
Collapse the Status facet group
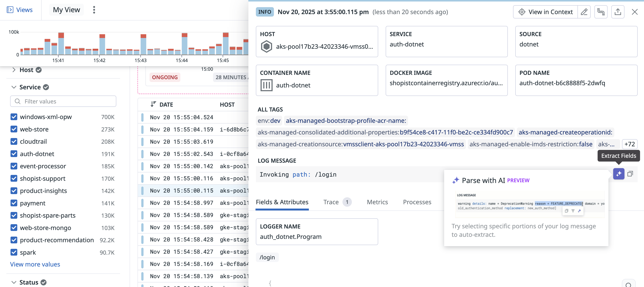click(14, 282)
